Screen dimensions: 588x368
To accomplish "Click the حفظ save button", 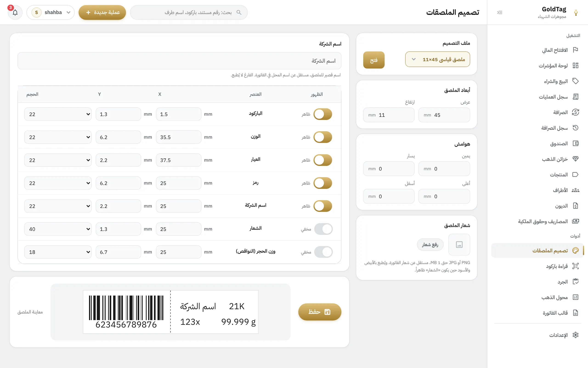I will [x=319, y=312].
